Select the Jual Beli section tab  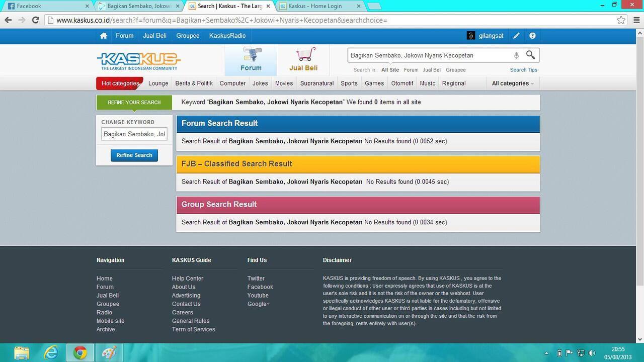point(303,60)
